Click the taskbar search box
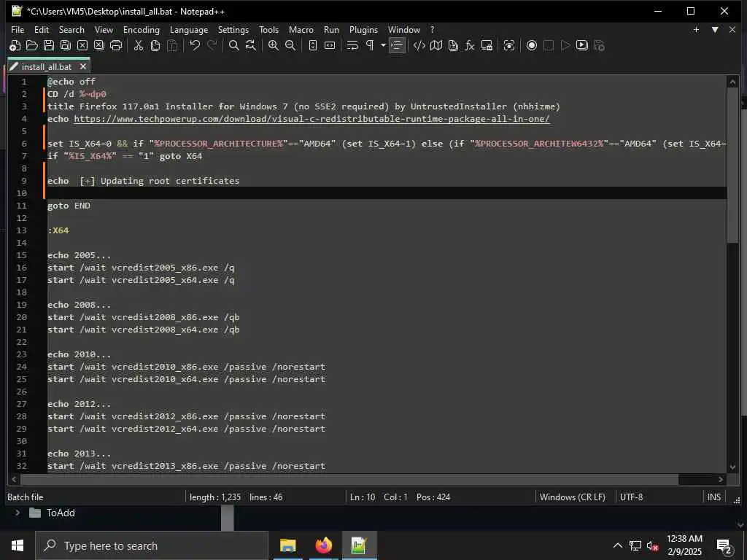The image size is (747, 560). [x=152, y=545]
